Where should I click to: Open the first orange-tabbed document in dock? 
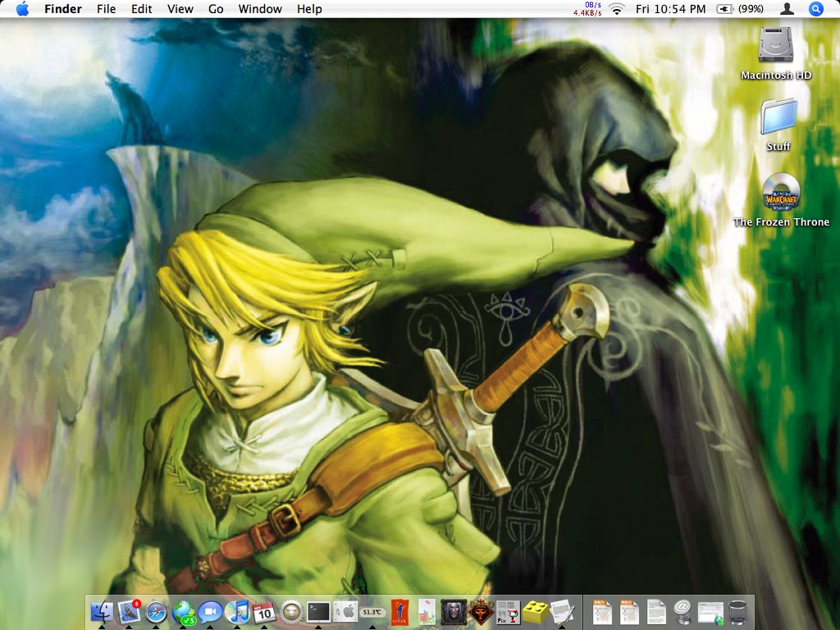(x=602, y=612)
